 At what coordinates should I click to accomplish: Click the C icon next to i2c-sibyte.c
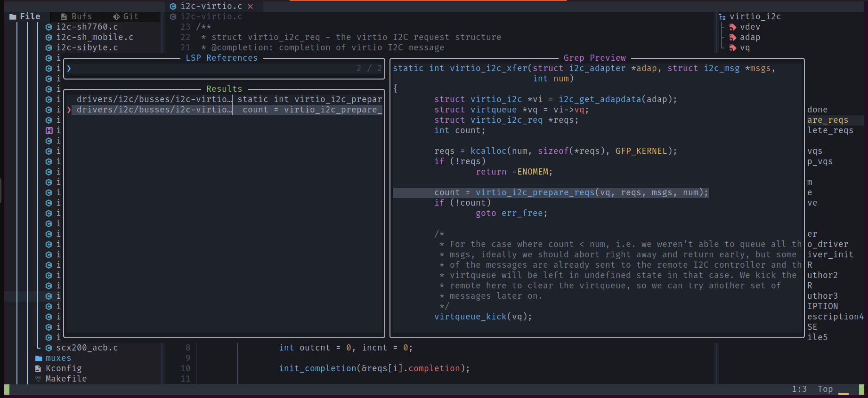[49, 48]
